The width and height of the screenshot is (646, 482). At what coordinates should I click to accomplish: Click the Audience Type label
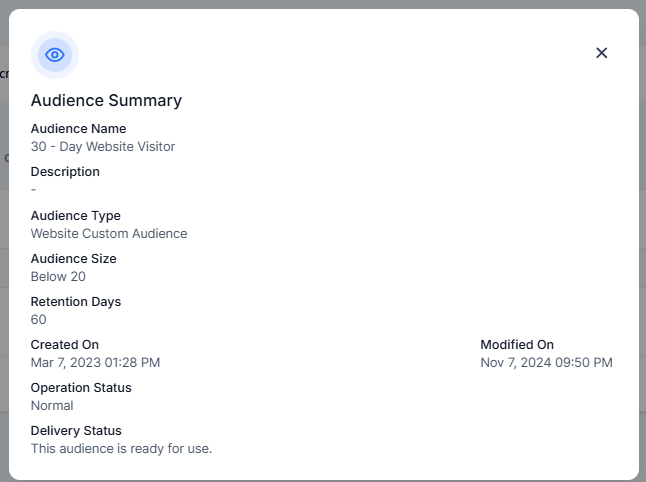click(75, 216)
